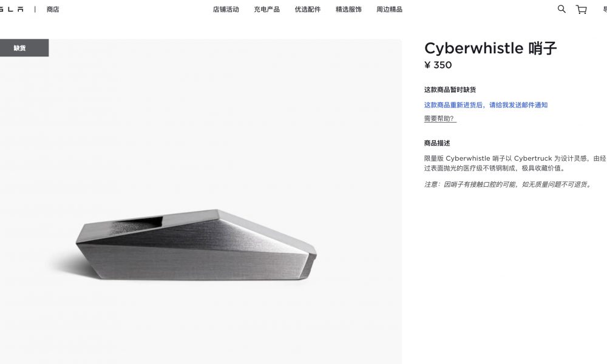This screenshot has height=364, width=607.
Task: Click the Cyberwhistle product photo
Action: pos(196,244)
